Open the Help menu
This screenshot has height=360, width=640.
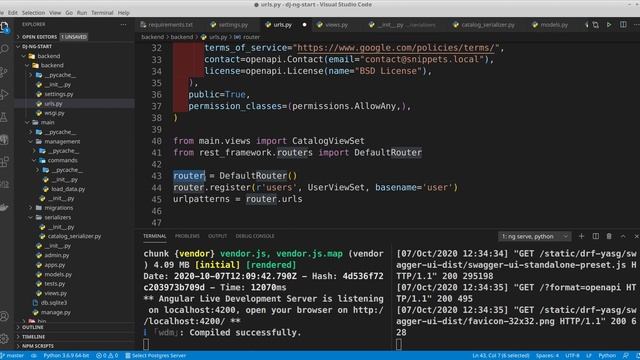click(x=123, y=13)
